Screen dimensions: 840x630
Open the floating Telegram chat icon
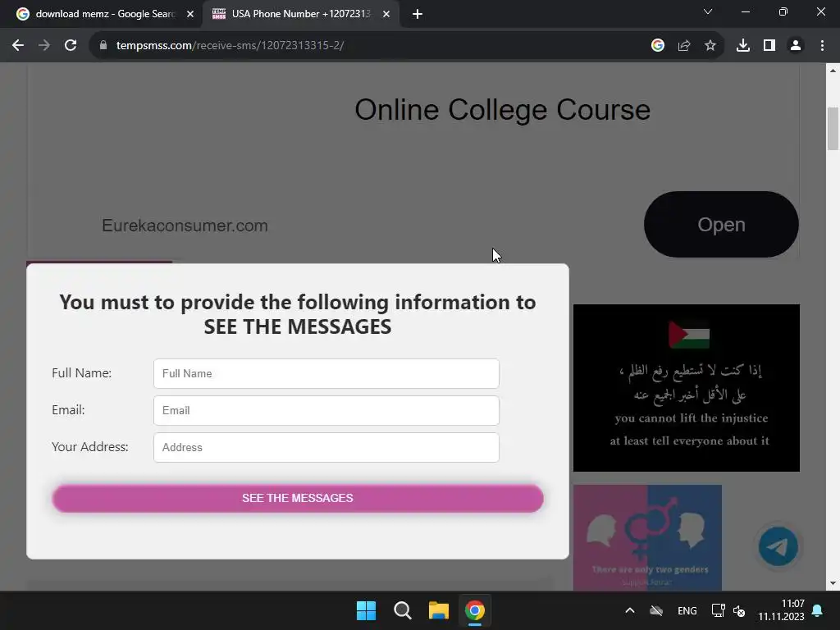point(778,546)
